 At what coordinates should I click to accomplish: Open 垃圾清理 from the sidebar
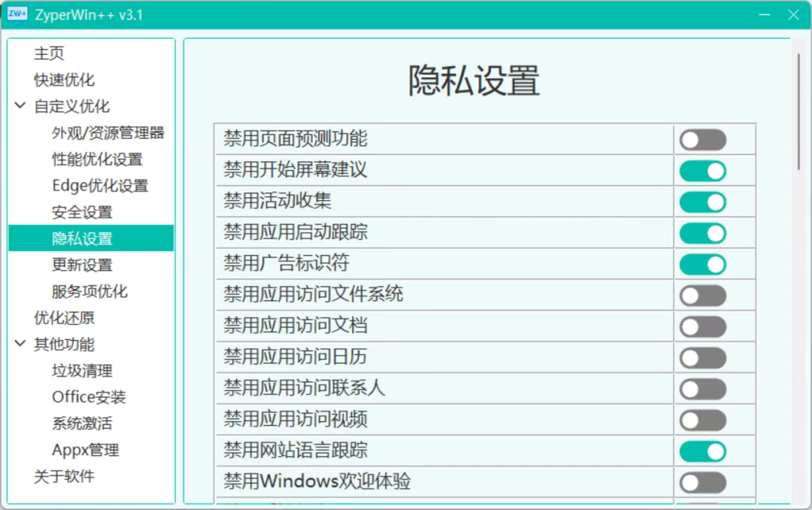point(82,371)
